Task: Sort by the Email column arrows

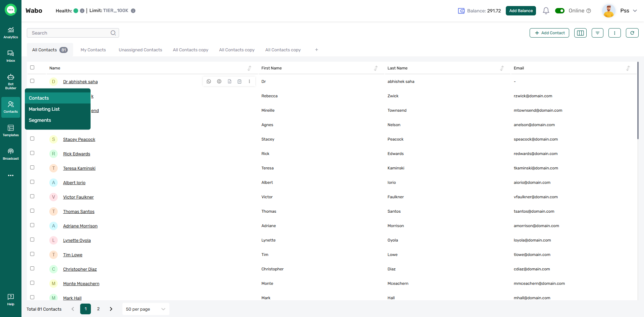Action: click(x=628, y=68)
